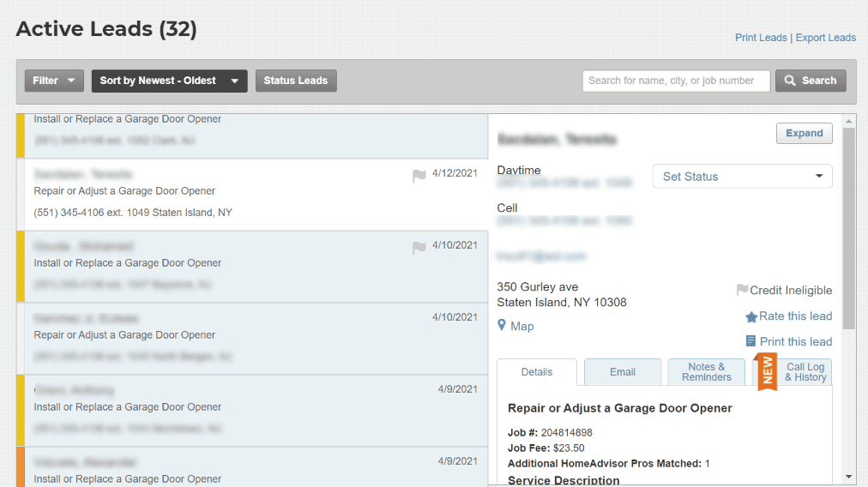Screen dimensions: 868x487
Task: Click the Active Leads (32) heading
Action: click(x=106, y=29)
